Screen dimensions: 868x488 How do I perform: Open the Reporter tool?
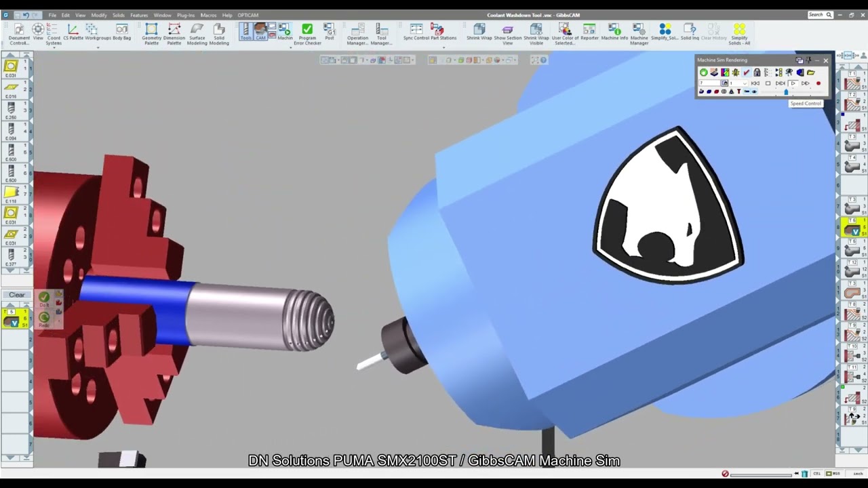pyautogui.click(x=589, y=32)
